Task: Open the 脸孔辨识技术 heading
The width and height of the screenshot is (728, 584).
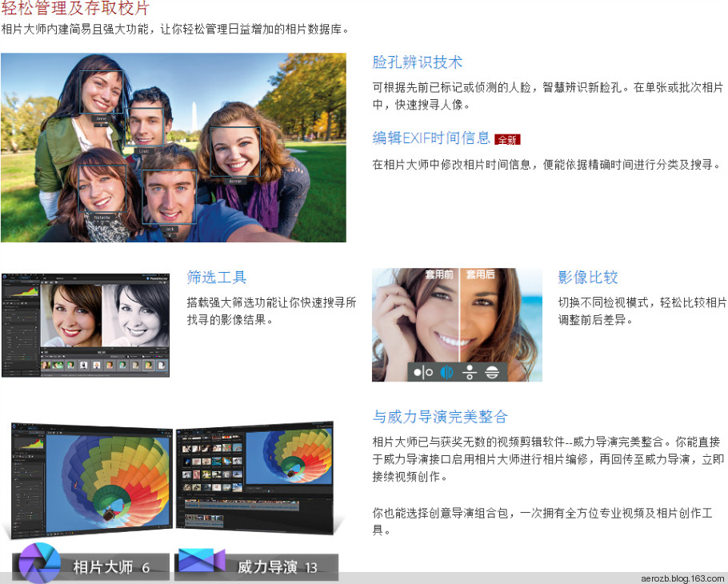Action: tap(418, 62)
